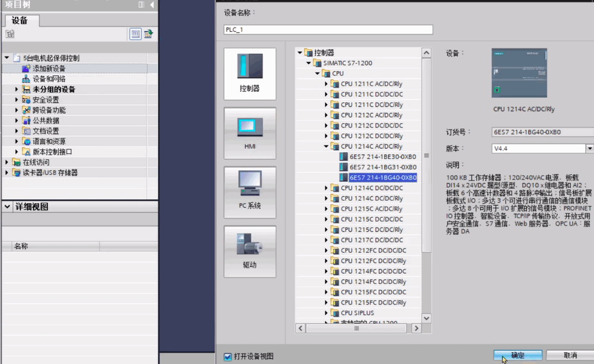Choose the PC系统 device category icon
This screenshot has height=364, width=594.
pyautogui.click(x=249, y=192)
